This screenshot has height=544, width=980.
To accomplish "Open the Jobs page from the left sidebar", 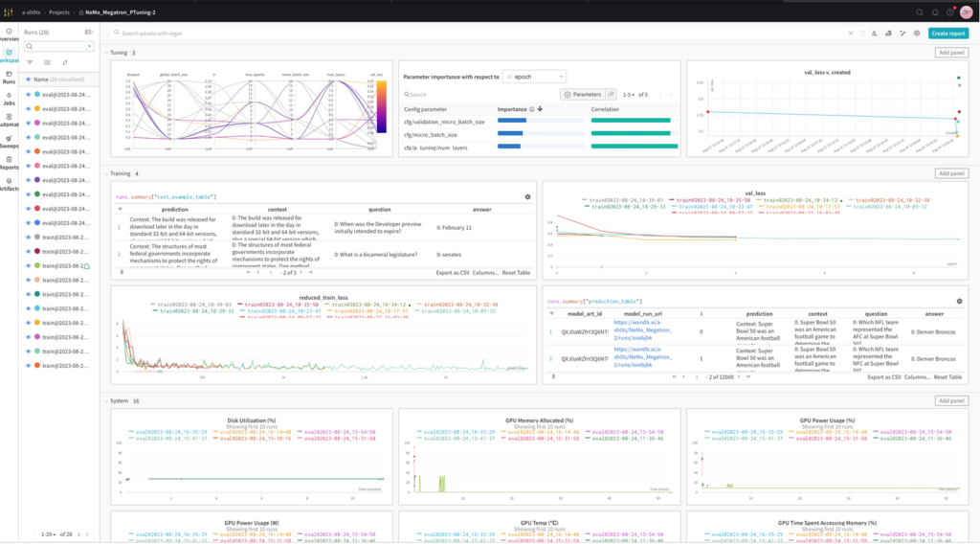I will coord(9,99).
